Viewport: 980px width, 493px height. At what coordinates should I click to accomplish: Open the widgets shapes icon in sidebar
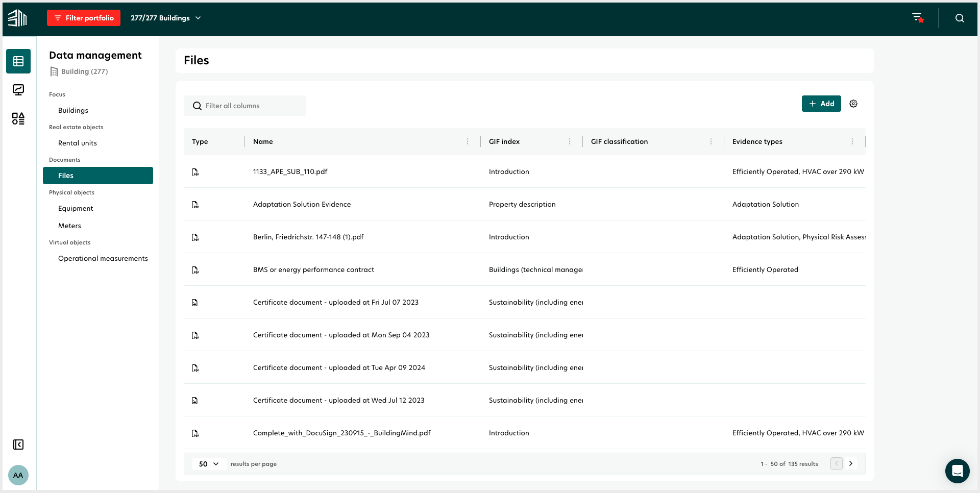click(x=18, y=118)
